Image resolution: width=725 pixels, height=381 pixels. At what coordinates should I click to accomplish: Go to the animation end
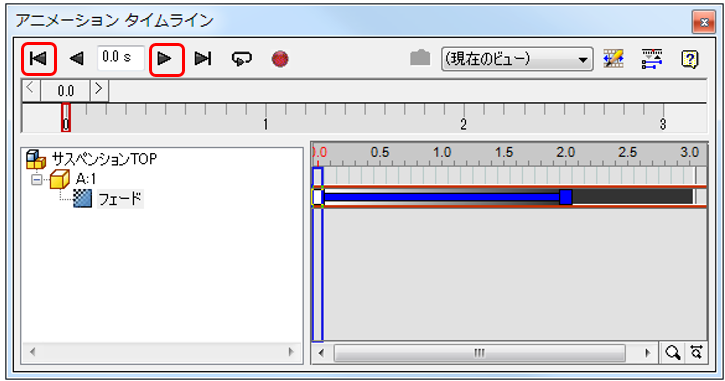(203, 59)
